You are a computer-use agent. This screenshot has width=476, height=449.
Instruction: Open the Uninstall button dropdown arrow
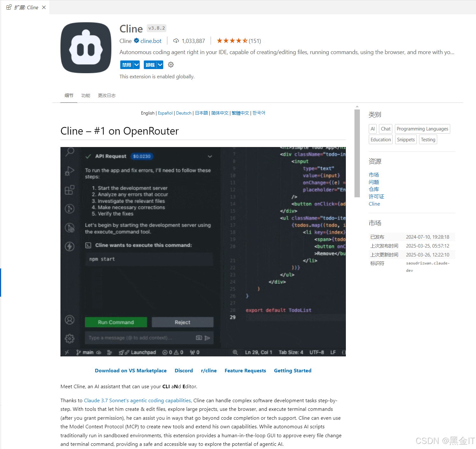click(x=160, y=65)
